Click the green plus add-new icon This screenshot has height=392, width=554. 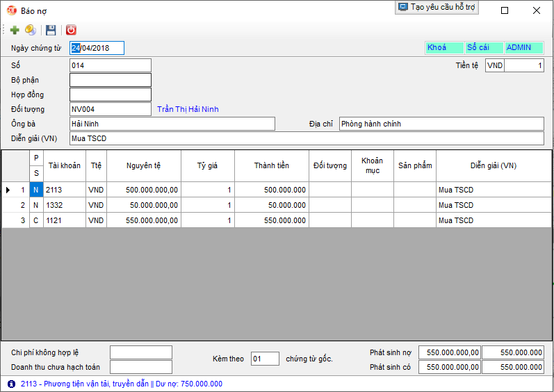[x=15, y=30]
